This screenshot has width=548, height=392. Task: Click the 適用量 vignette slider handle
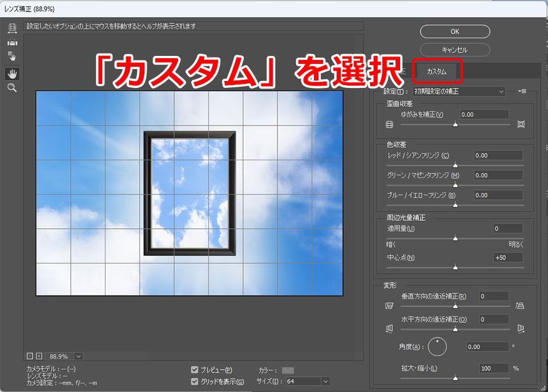[456, 239]
